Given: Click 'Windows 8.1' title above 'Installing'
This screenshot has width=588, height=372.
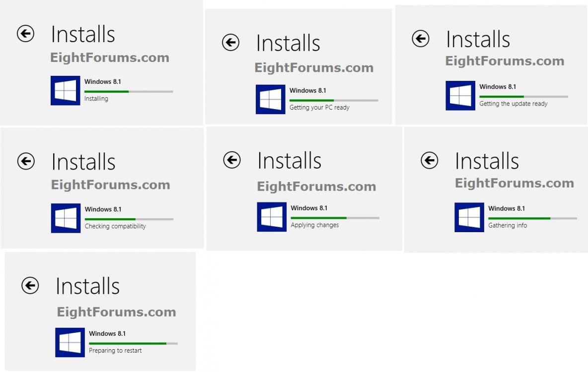Looking at the screenshot, I should tap(102, 82).
